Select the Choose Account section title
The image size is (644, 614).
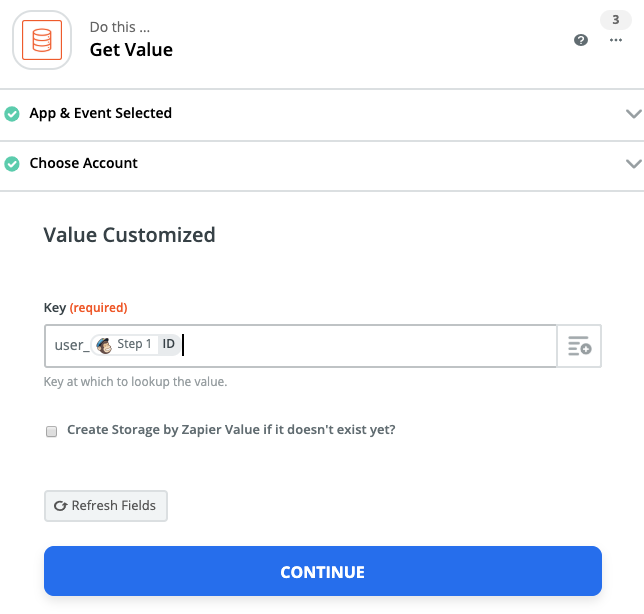pos(83,164)
